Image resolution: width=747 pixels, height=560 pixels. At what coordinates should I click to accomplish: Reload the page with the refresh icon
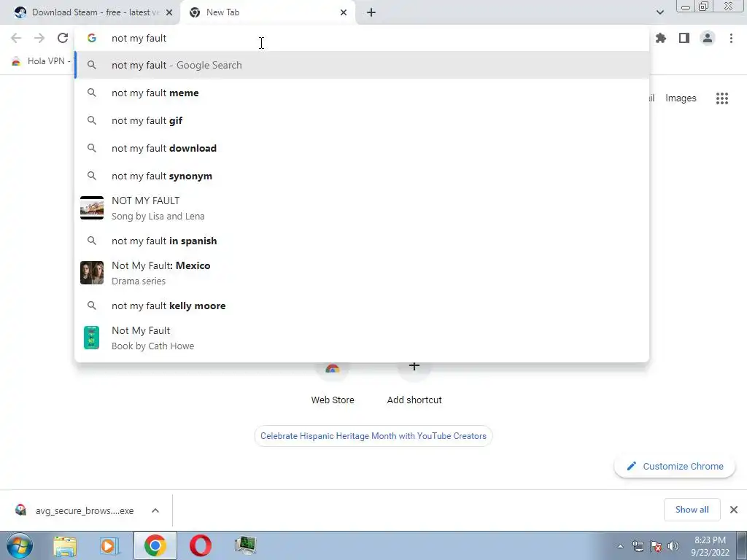point(63,38)
